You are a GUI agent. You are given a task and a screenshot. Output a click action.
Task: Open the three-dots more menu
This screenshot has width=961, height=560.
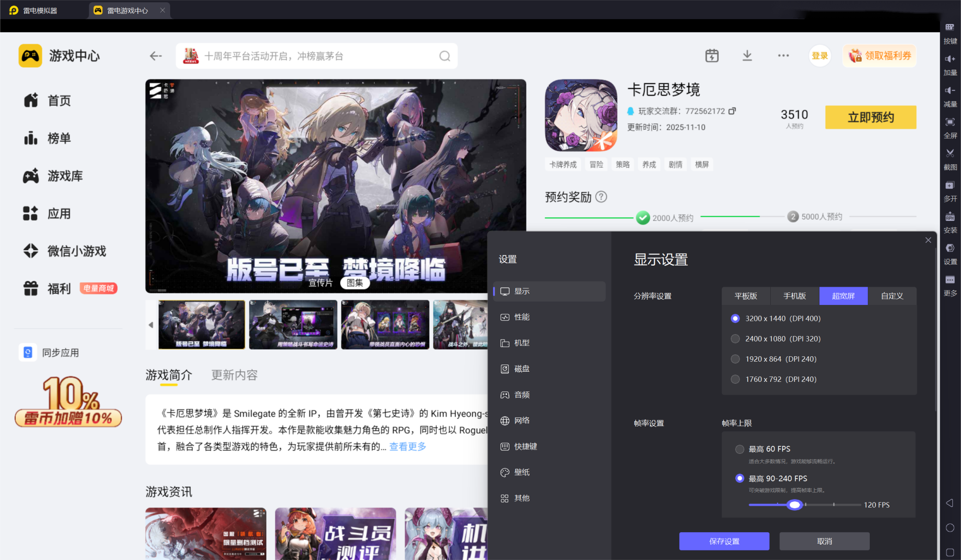point(783,56)
